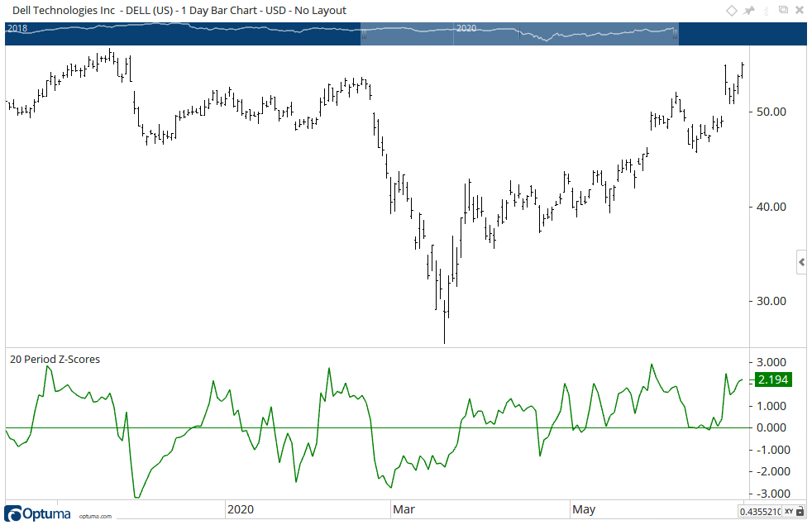This screenshot has width=812, height=525.
Task: Open the optuma.com link
Action: click(x=95, y=516)
